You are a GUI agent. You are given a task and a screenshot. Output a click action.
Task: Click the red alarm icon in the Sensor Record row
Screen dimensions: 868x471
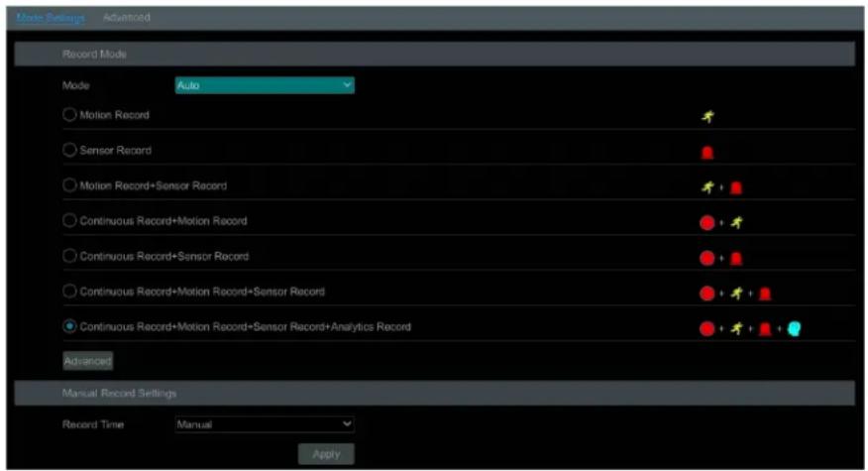click(706, 153)
